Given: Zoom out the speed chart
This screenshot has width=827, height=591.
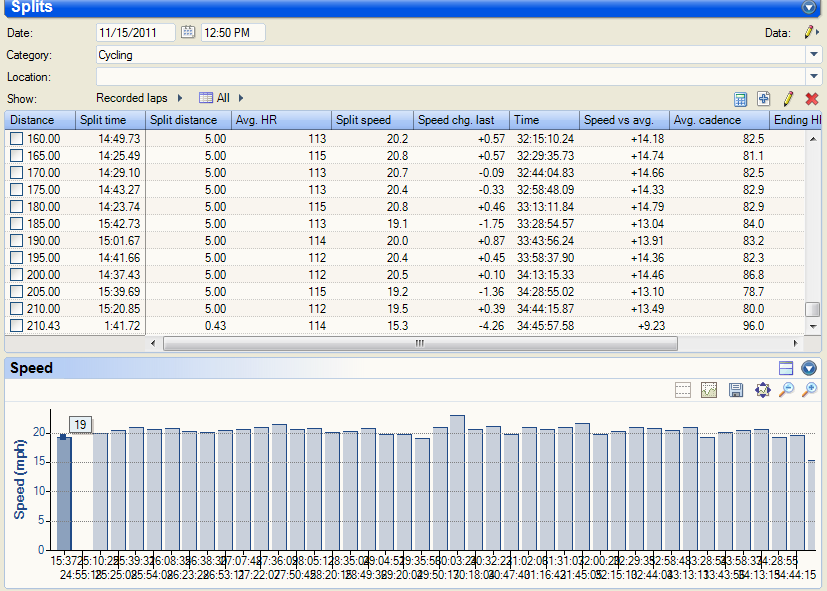Looking at the screenshot, I should point(786,390).
